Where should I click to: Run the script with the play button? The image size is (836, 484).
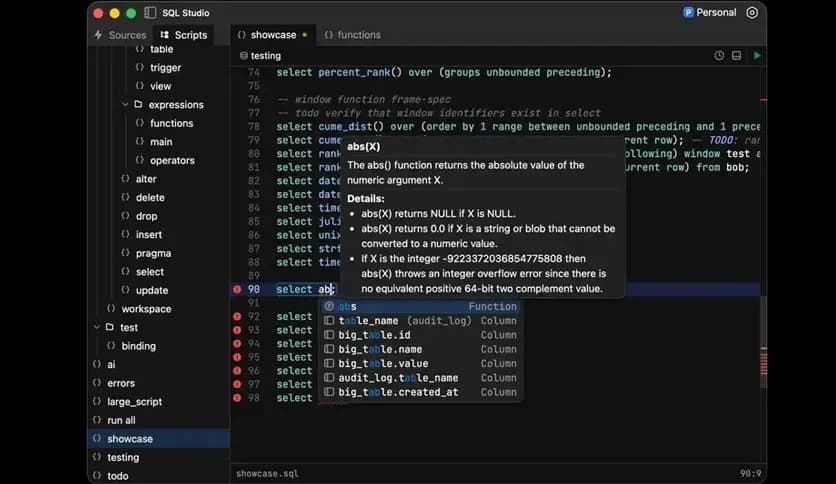pyautogui.click(x=756, y=56)
